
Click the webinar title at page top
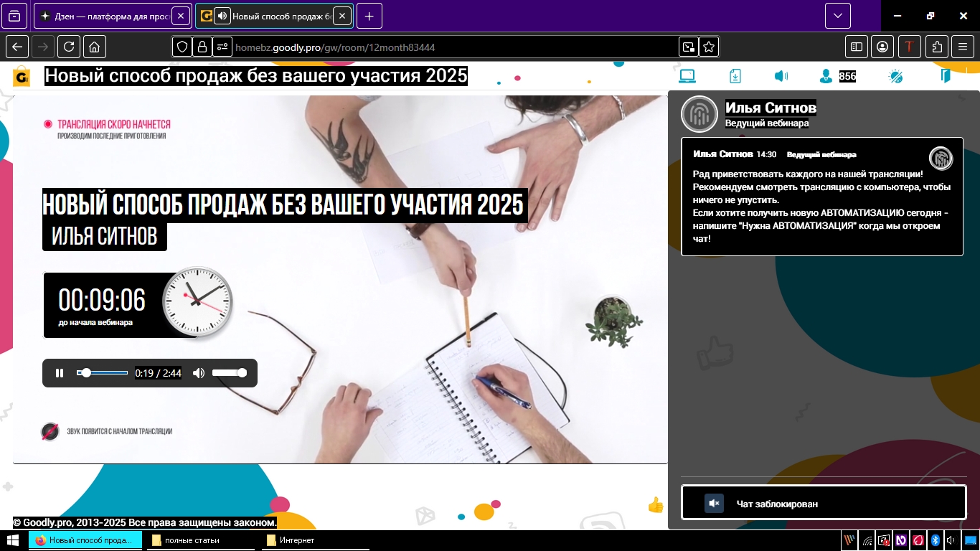[256, 75]
